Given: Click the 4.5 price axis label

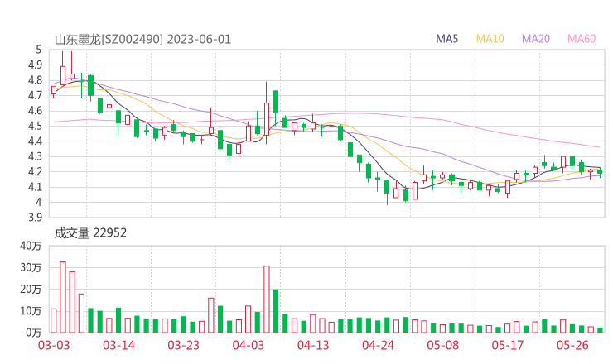Looking at the screenshot, I should pos(36,127).
